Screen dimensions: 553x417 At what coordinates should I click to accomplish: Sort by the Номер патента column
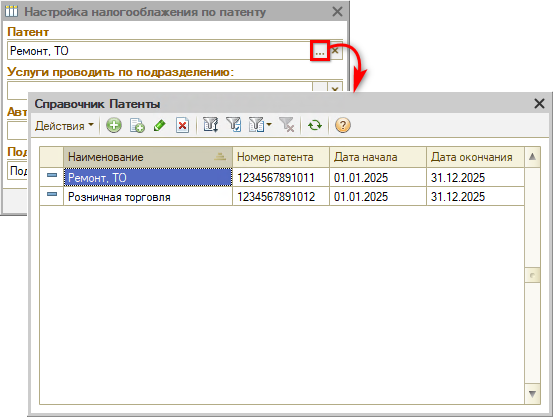[x=281, y=157]
